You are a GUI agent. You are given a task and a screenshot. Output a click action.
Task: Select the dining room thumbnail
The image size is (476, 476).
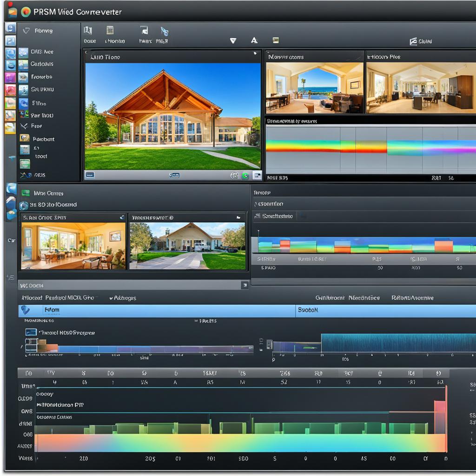tap(73, 246)
